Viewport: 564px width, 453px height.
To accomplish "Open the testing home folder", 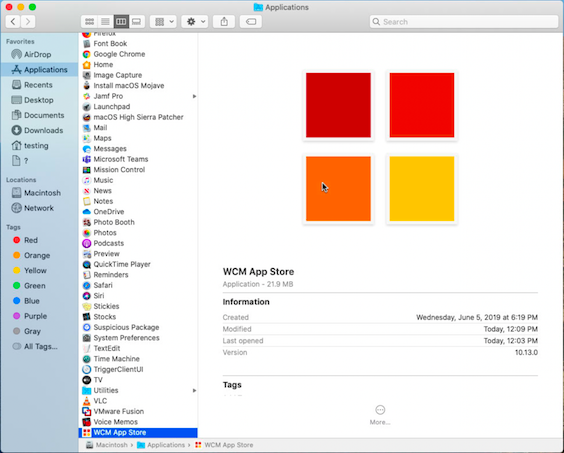I will (39, 146).
